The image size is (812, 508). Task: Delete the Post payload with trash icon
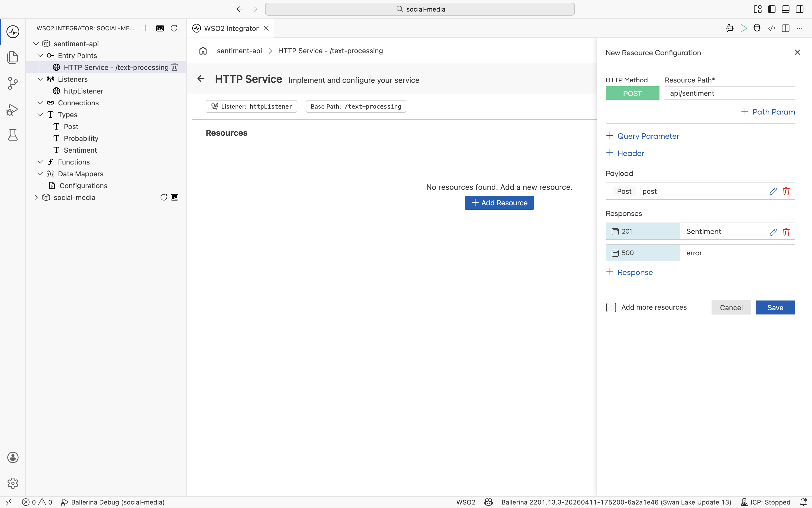786,191
